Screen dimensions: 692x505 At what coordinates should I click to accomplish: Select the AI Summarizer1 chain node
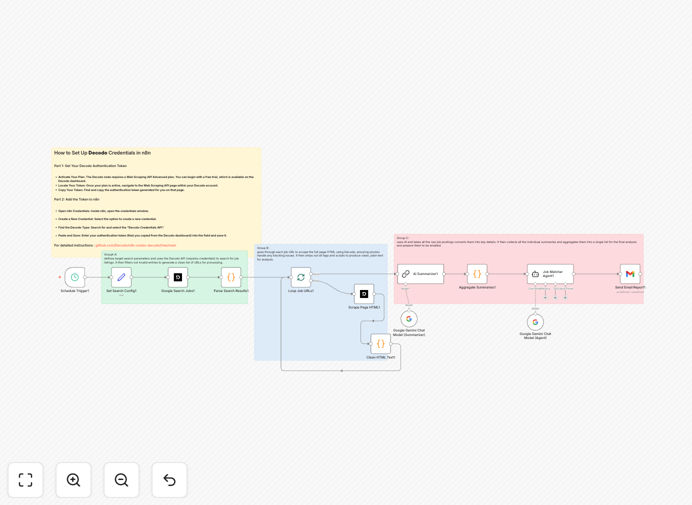[x=421, y=274]
